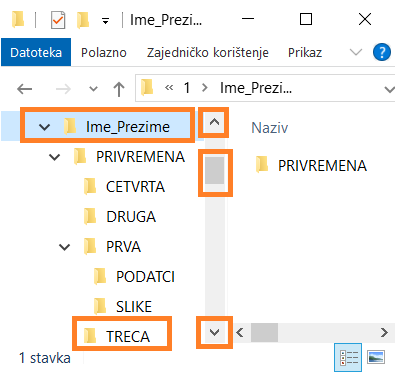
Task: Open the Datoteka tab
Action: [36, 52]
